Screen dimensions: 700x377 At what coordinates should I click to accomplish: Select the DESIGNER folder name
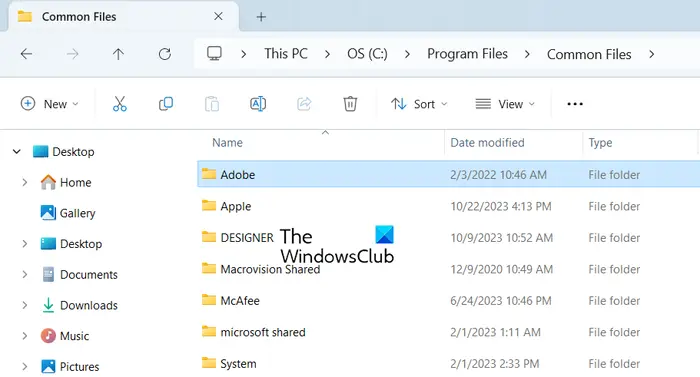click(x=247, y=238)
